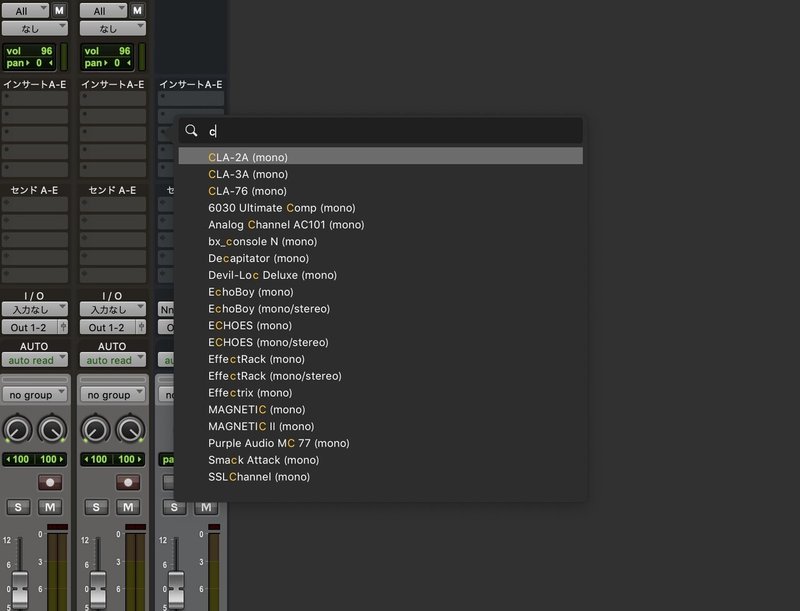
Task: Mute the third track
Action: point(206,507)
